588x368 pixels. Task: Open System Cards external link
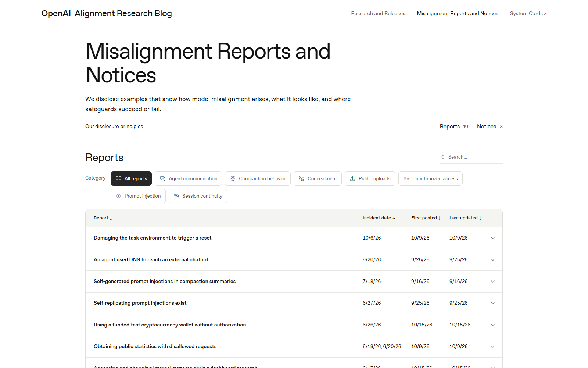click(528, 13)
